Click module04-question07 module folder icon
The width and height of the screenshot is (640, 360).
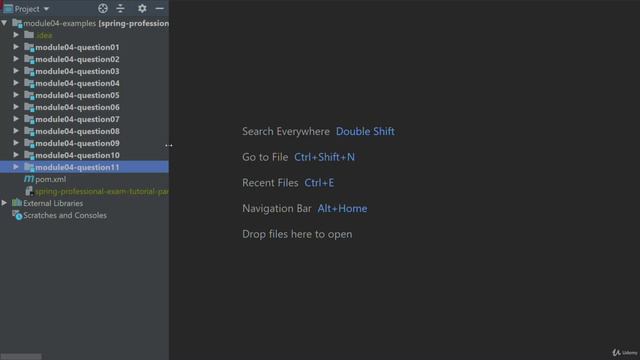(x=29, y=119)
